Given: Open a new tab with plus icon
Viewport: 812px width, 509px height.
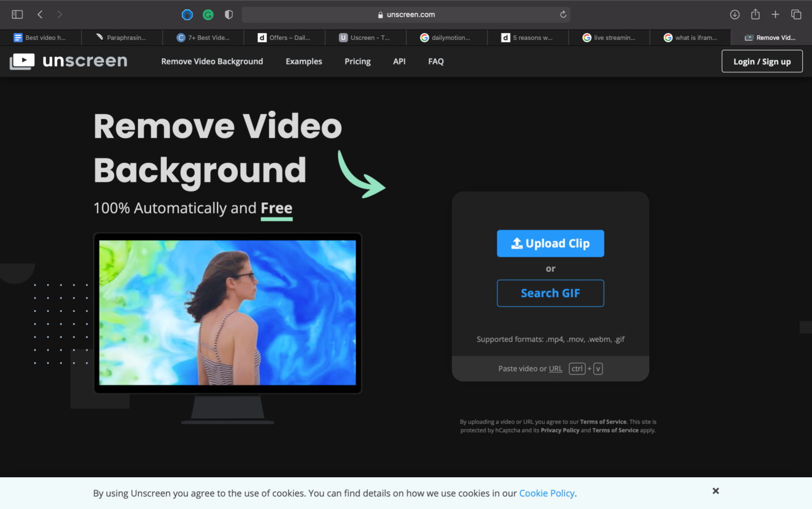Looking at the screenshot, I should (775, 14).
